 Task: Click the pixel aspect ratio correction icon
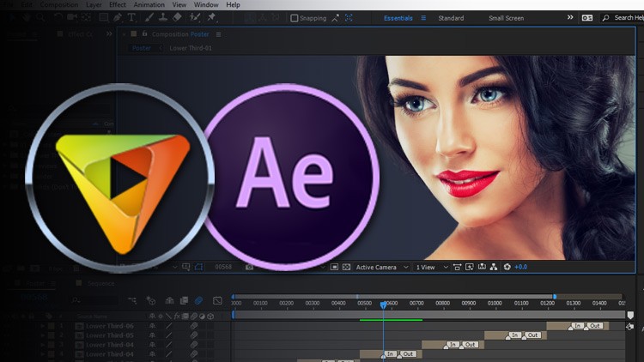(x=457, y=267)
